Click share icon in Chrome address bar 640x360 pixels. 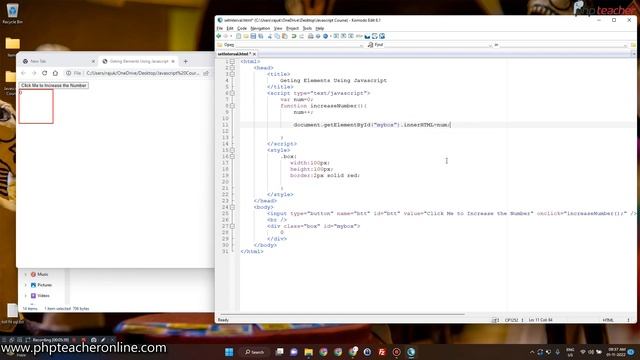[x=206, y=73]
